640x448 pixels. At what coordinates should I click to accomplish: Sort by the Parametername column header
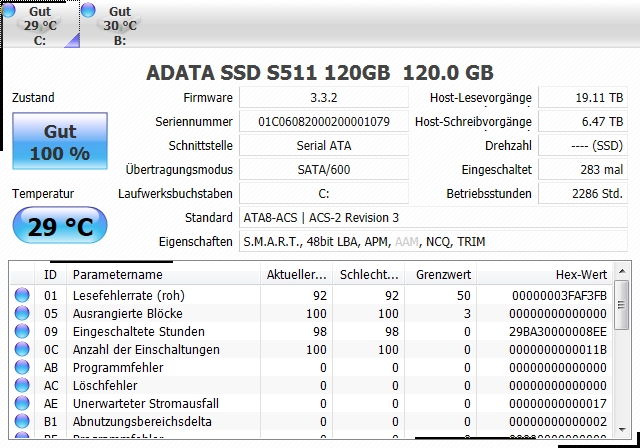point(163,274)
